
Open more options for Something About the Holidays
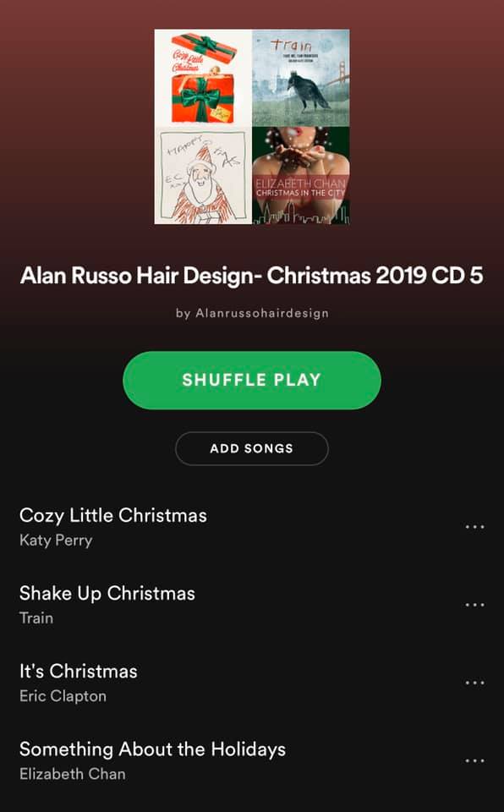coord(474,760)
